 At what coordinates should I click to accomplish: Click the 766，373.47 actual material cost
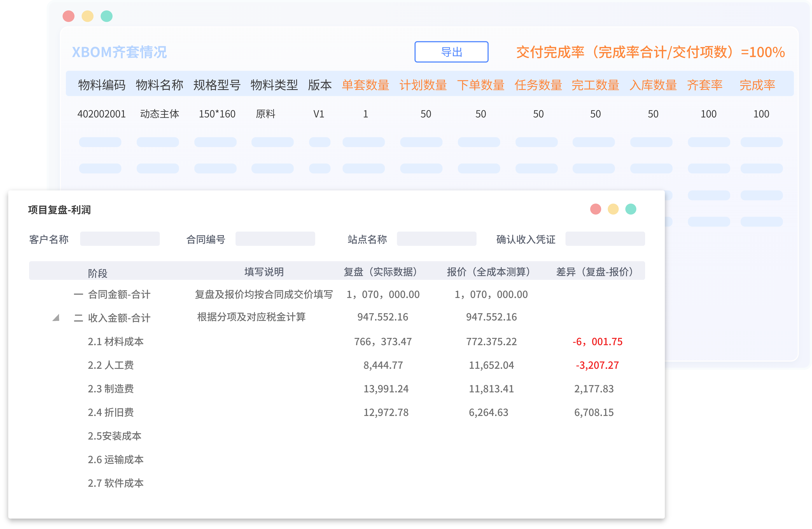tap(383, 341)
